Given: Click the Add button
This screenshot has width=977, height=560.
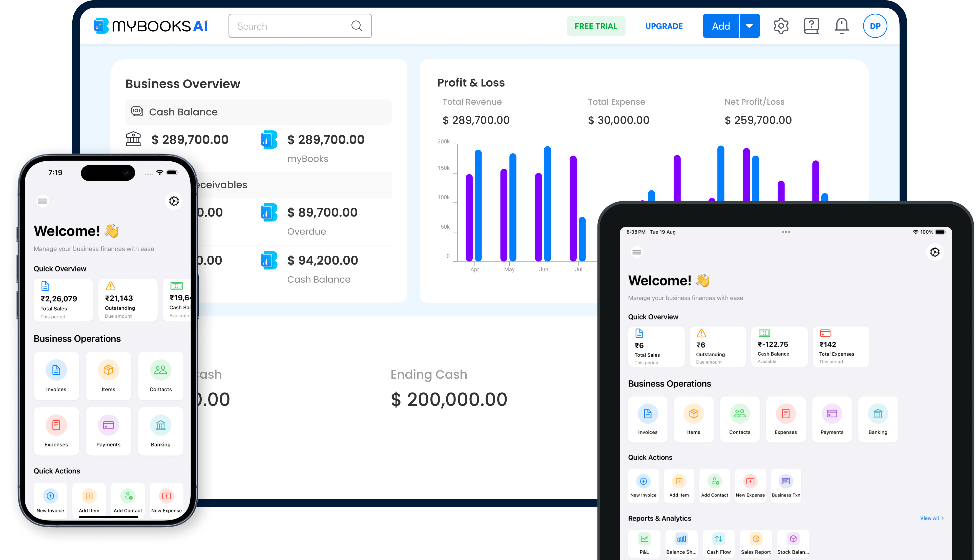Looking at the screenshot, I should click(x=721, y=26).
